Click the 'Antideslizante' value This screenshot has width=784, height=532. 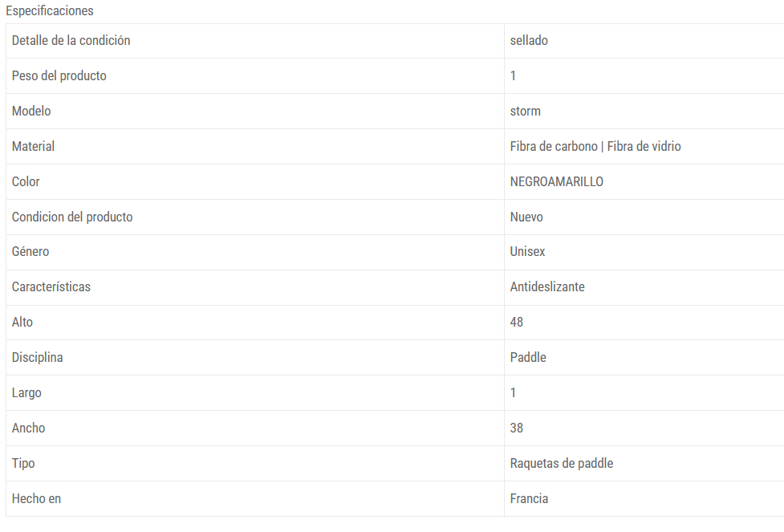pos(547,287)
